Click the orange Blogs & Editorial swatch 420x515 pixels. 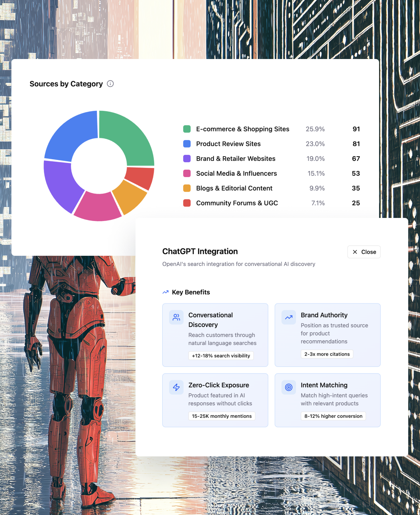(187, 188)
